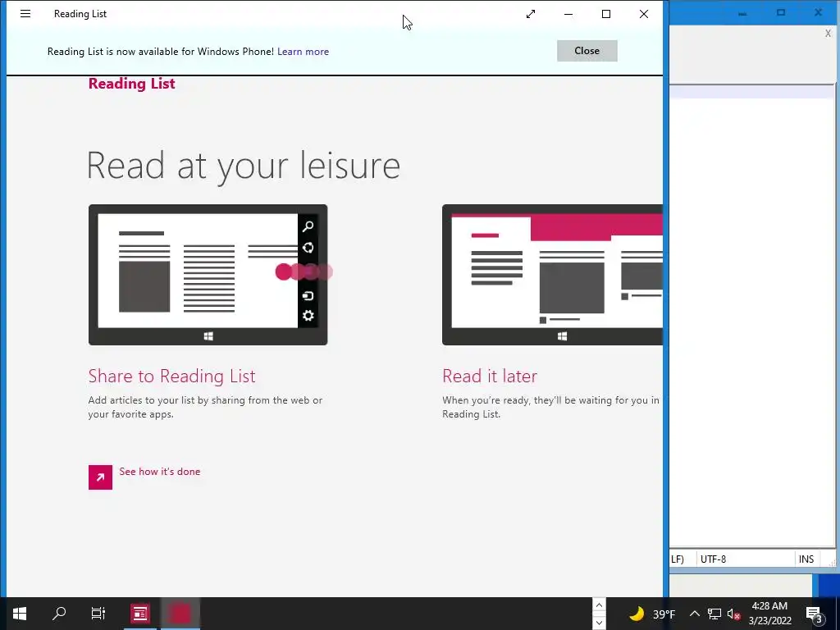
Task: Click the Learn more link
Action: click(303, 52)
